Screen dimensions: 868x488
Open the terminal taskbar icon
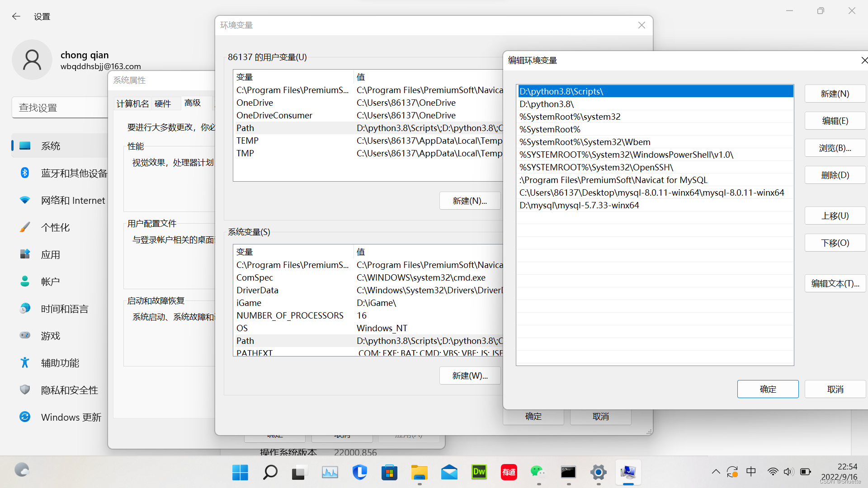point(568,472)
